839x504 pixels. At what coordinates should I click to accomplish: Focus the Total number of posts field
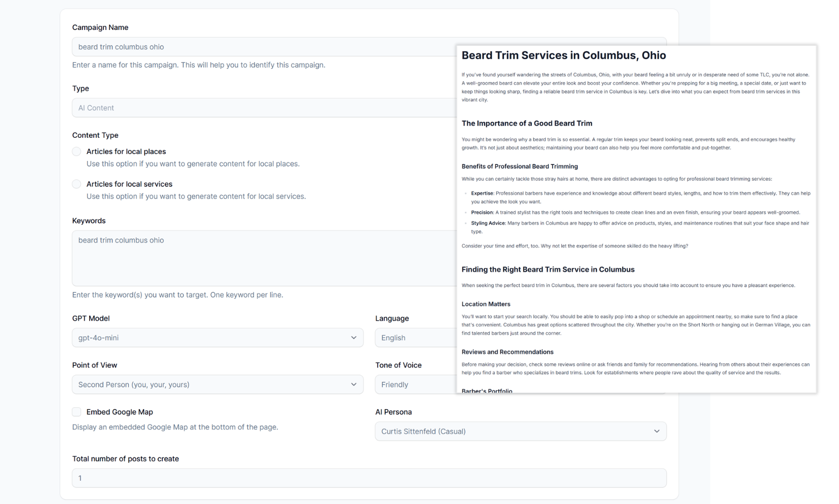point(369,478)
